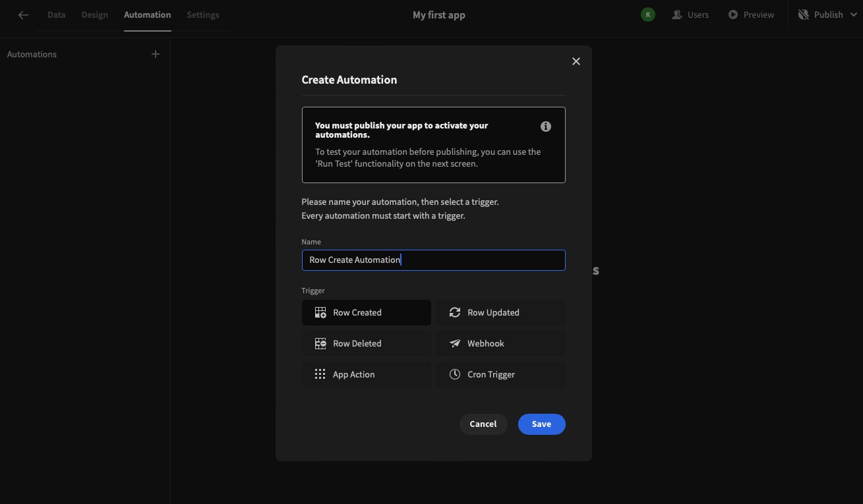The image size is (863, 504).
Task: Expand the Publish dropdown chevron
Action: 853,14
